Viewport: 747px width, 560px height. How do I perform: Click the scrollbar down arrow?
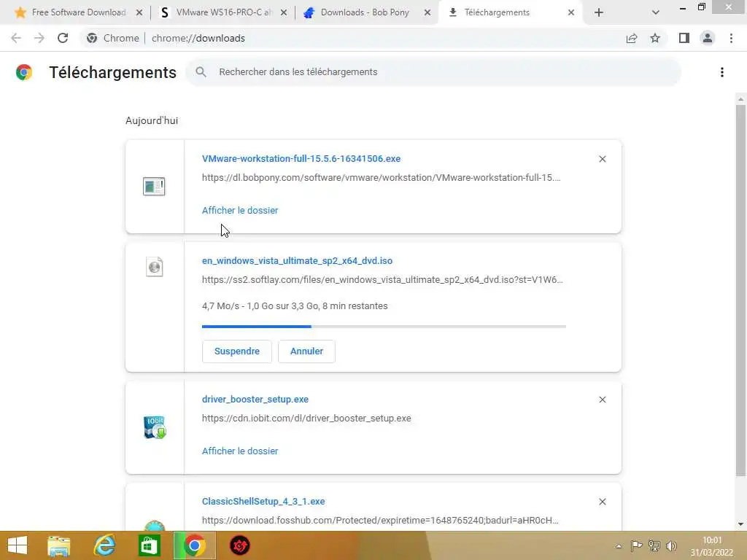pos(740,524)
